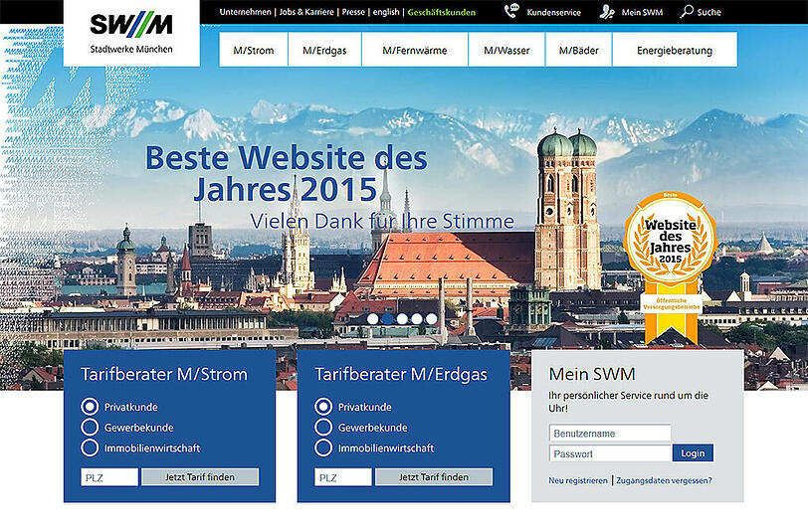Select Gewerbekunde in Tarifberater M/Erdgas
Image resolution: width=808 pixels, height=532 pixels.
323,427
